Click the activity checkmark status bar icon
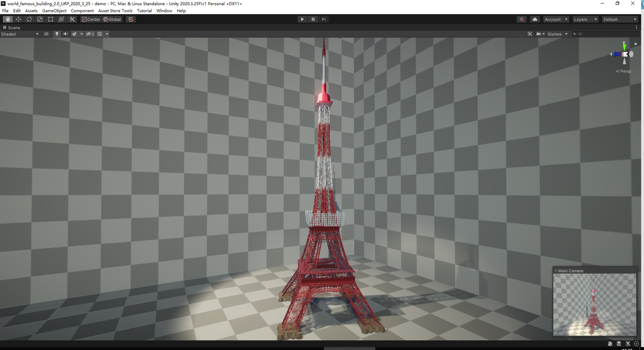This screenshot has width=644, height=350. 636,344
